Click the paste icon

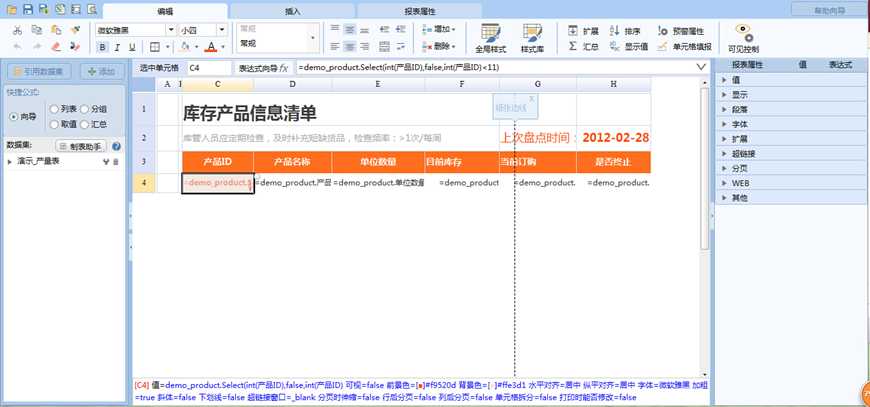(56, 30)
